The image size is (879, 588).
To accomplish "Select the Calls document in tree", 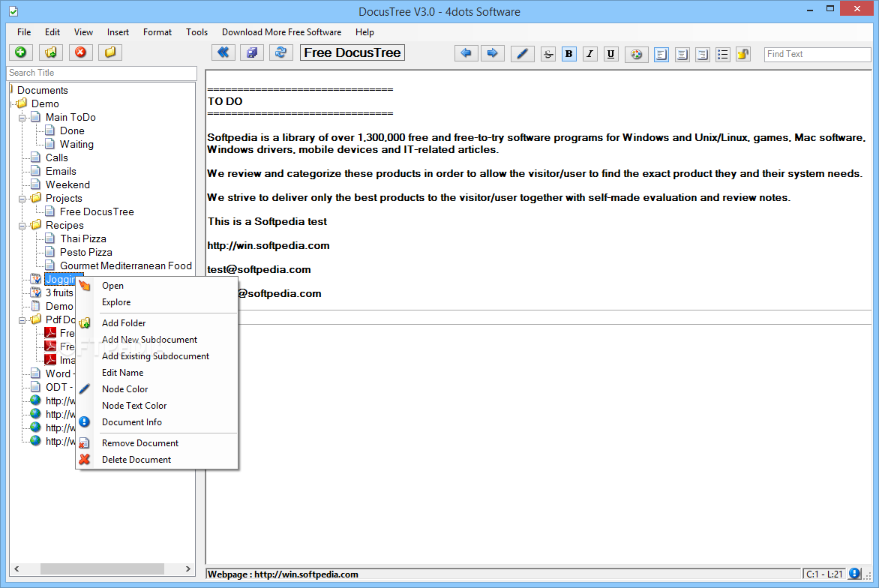I will [56, 157].
